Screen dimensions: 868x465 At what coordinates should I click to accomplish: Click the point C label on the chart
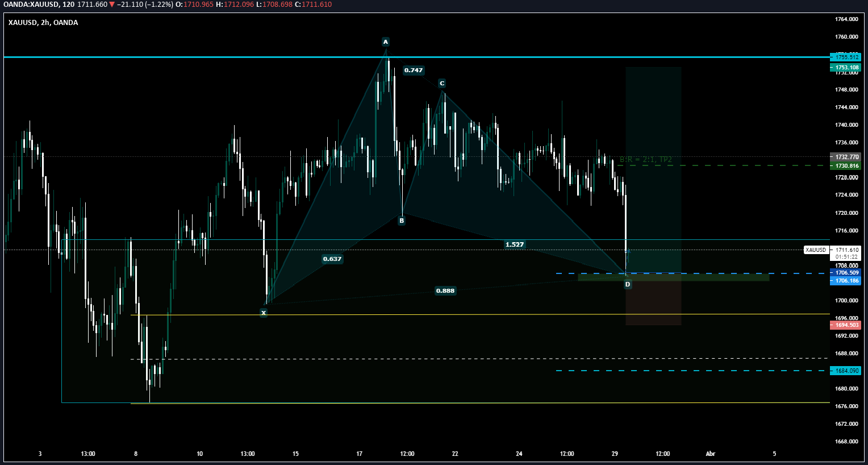point(442,84)
